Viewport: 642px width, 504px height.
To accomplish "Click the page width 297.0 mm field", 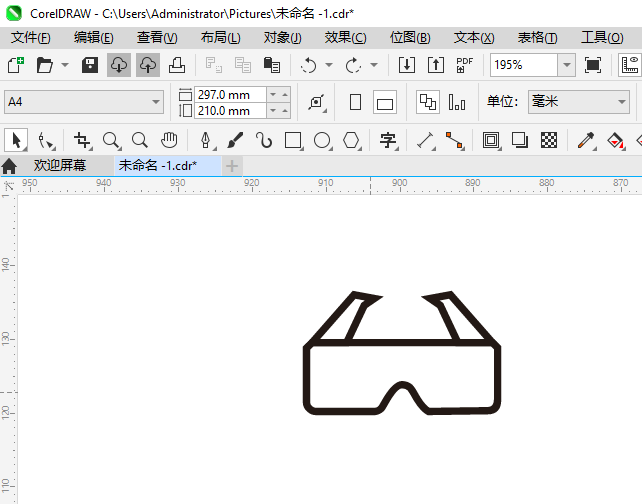I will (x=230, y=95).
